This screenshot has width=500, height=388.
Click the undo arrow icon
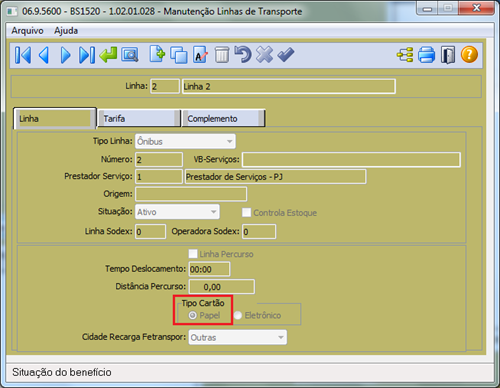tap(243, 54)
